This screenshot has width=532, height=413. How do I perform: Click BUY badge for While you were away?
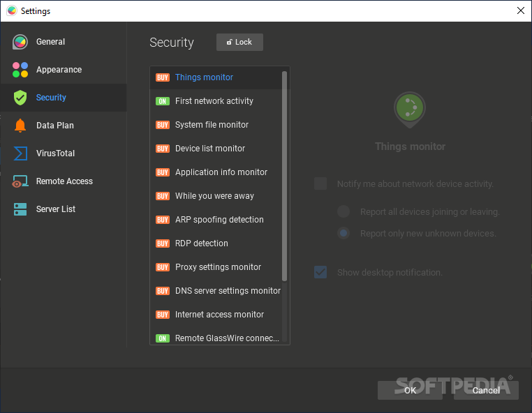point(163,196)
